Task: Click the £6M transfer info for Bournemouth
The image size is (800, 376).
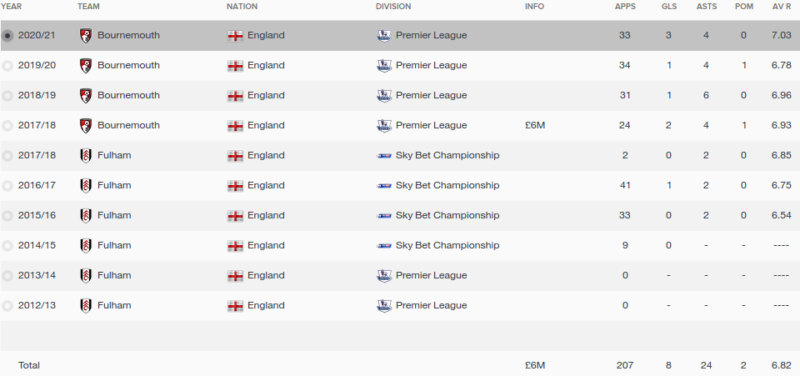Action: [535, 126]
